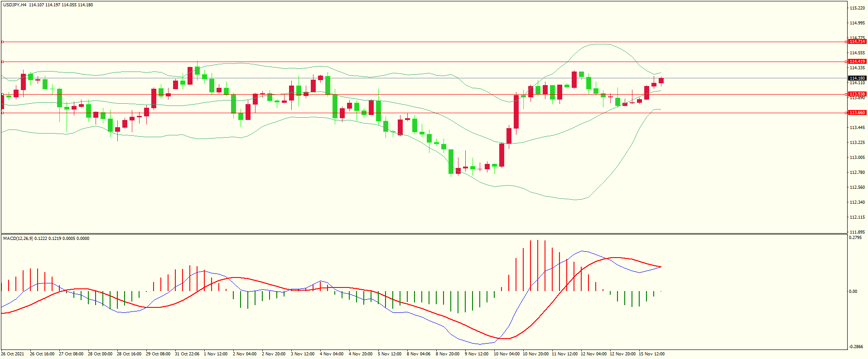The height and width of the screenshot is (359, 868).
Task: Click the 5 Nov 12:00 time label
Action: coord(390,354)
